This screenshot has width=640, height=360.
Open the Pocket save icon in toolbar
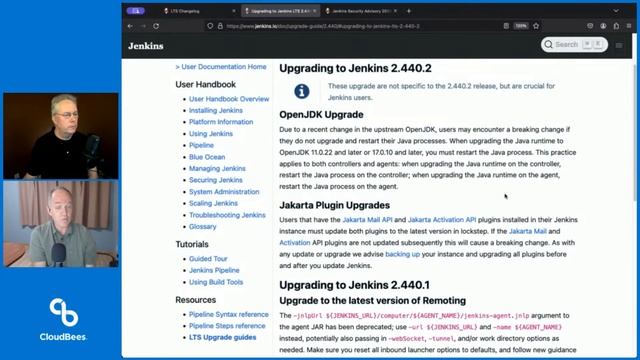[x=590, y=26]
